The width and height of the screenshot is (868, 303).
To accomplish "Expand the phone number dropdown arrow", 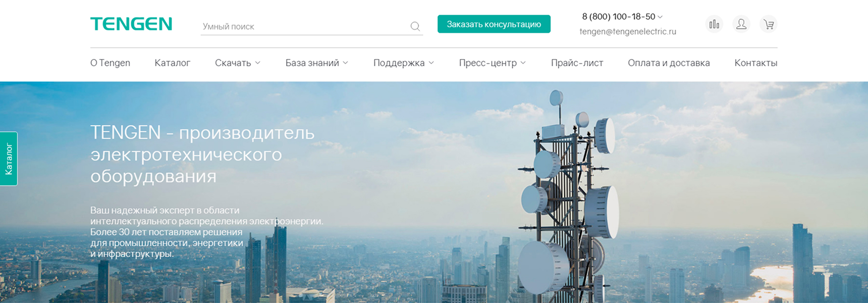I will 660,17.
